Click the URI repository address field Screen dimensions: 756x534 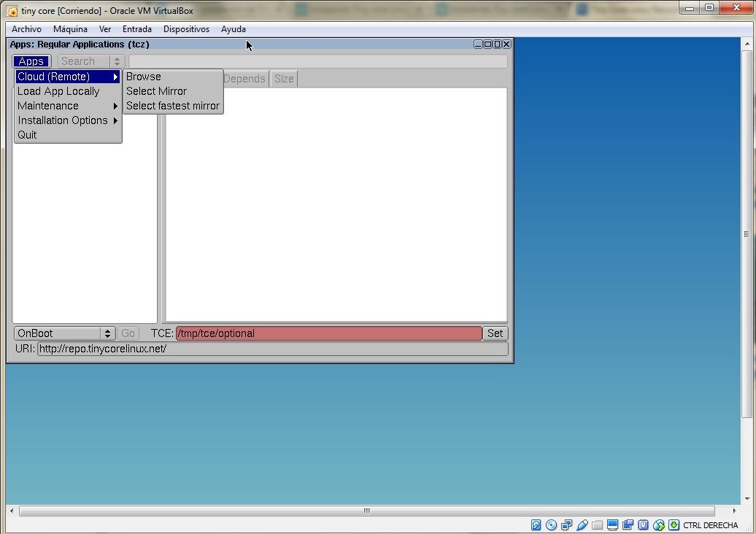272,349
